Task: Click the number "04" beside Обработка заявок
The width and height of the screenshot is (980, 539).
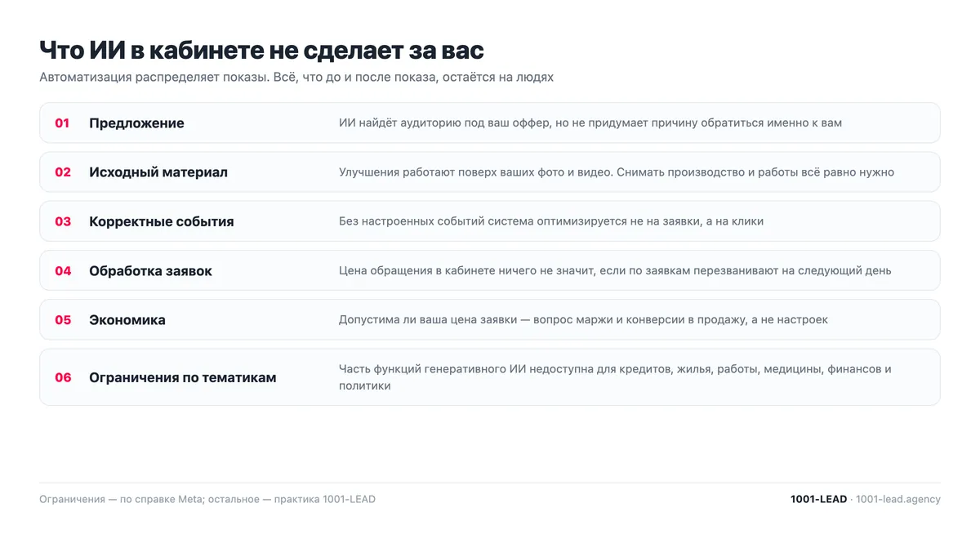Action: point(63,270)
